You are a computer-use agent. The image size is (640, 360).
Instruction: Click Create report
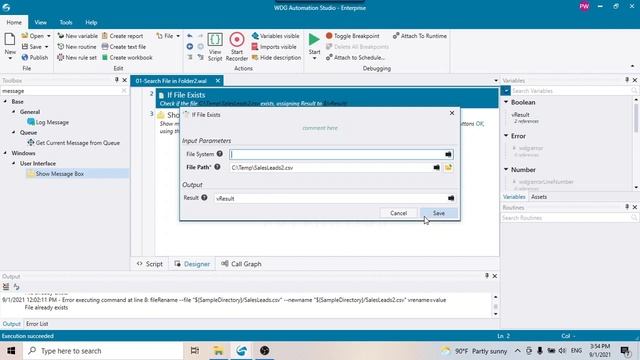click(x=122, y=36)
